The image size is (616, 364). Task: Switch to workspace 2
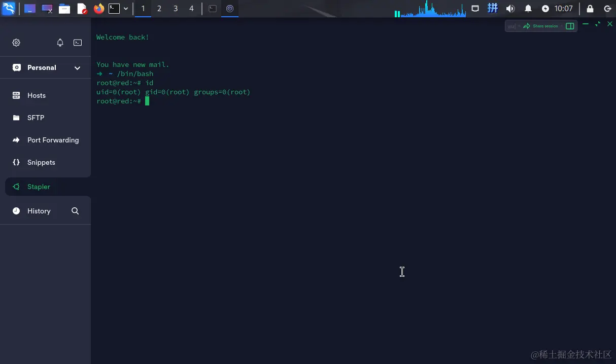[x=159, y=9]
